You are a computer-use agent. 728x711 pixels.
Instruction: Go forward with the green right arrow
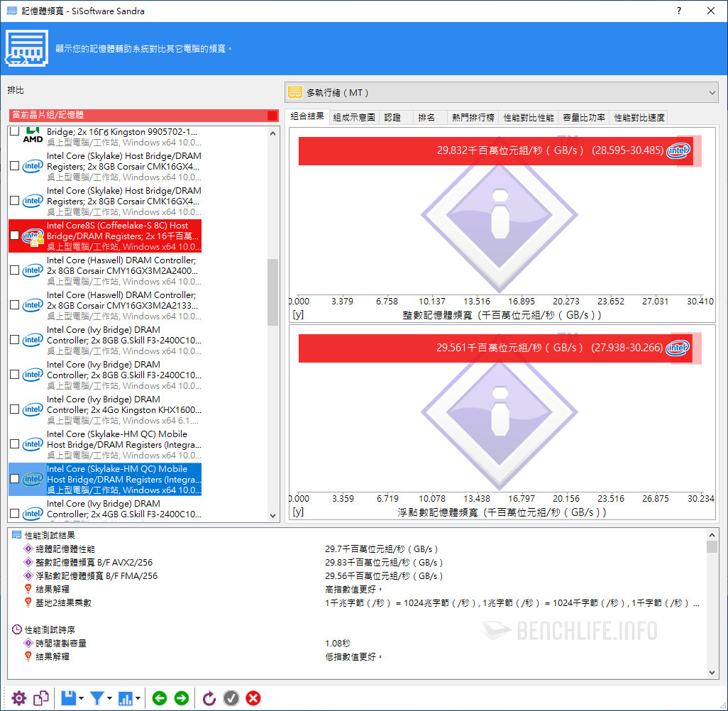182,698
